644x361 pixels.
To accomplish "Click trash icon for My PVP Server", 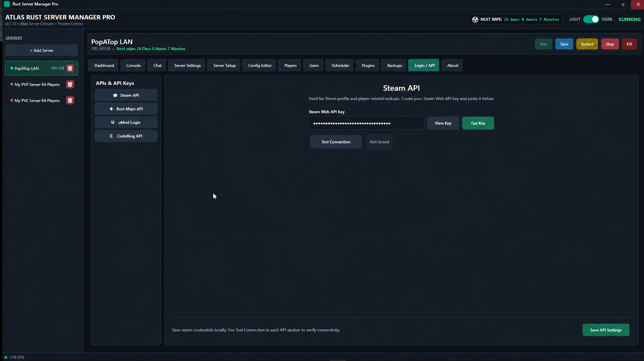I will coord(70,85).
